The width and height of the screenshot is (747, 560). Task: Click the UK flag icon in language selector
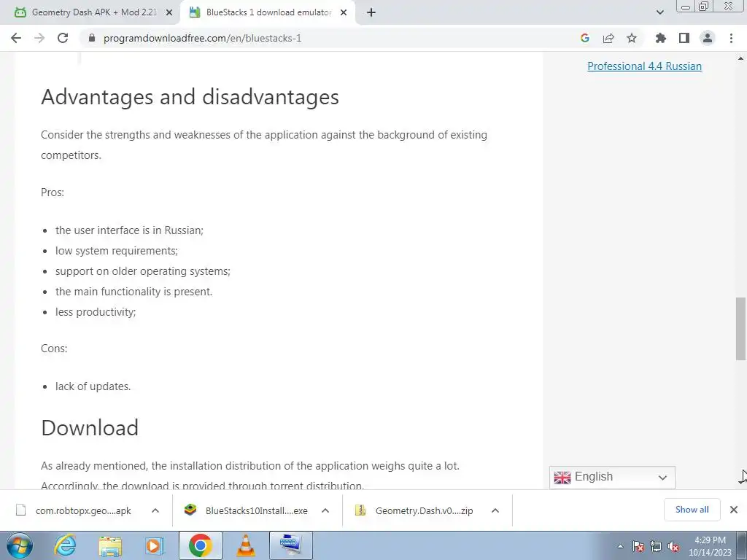coord(562,478)
